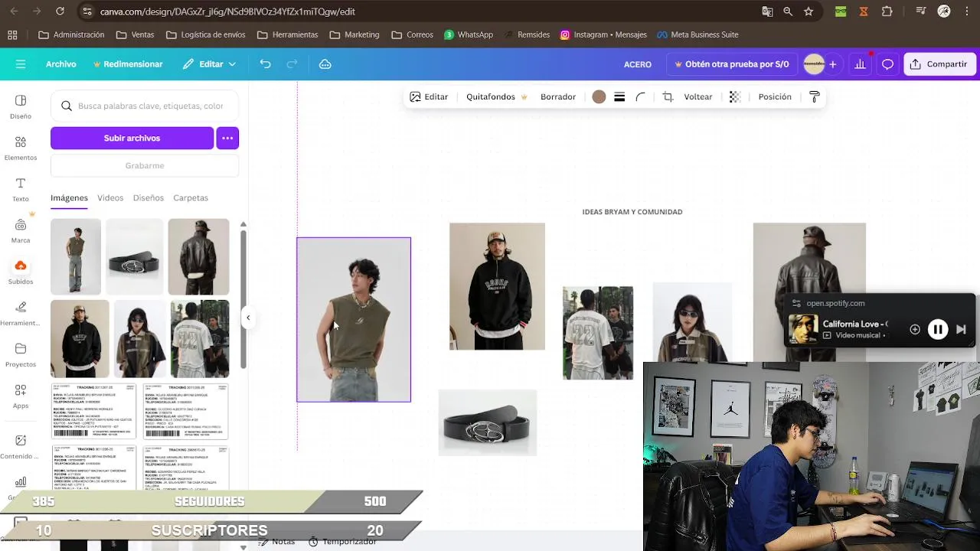980x551 pixels.
Task: Open the WhatsApp bookmark
Action: pos(469,35)
